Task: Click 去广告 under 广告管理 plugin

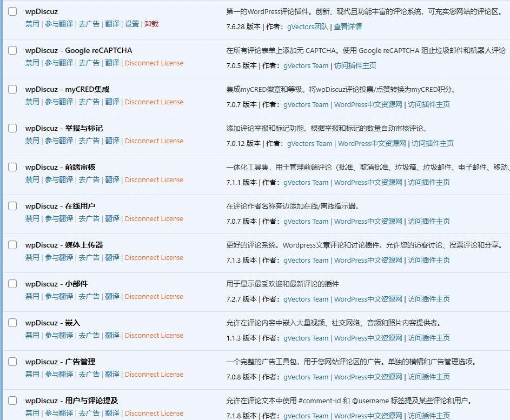Action: point(89,374)
